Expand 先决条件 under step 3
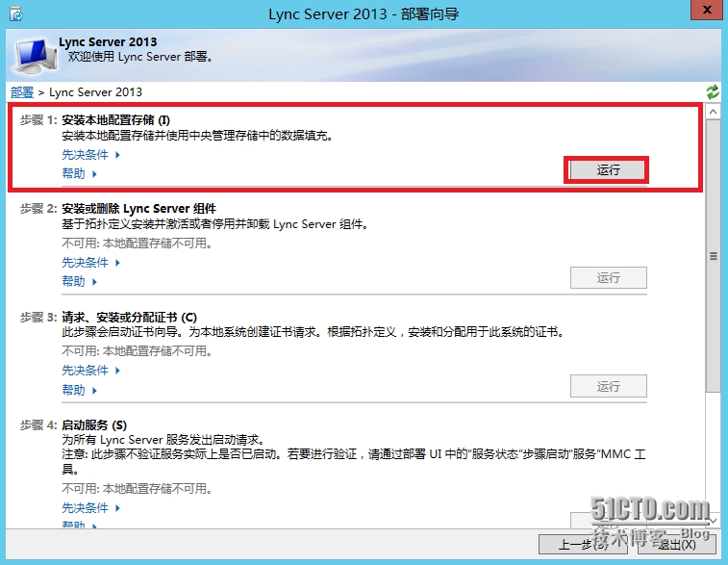 tap(91, 371)
